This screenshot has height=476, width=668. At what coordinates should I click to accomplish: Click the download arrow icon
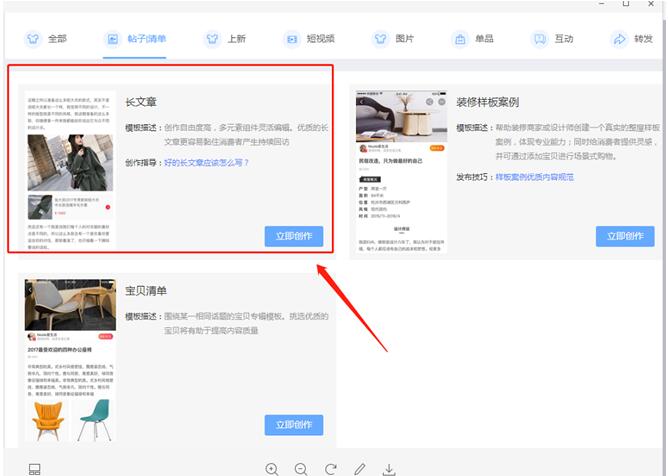pyautogui.click(x=389, y=468)
